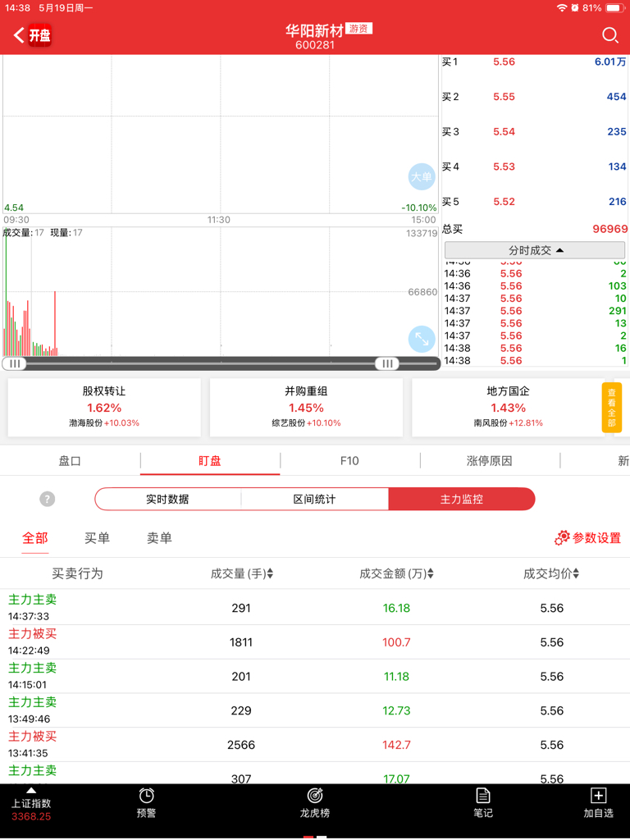Toggle the 大单 overlay bubble

tap(422, 177)
